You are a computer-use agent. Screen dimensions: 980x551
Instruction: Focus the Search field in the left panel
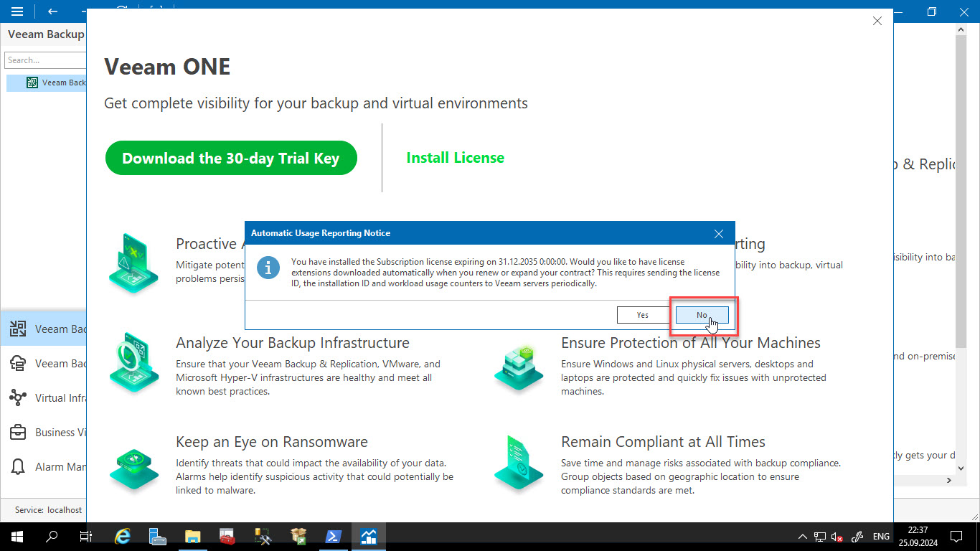tap(45, 60)
